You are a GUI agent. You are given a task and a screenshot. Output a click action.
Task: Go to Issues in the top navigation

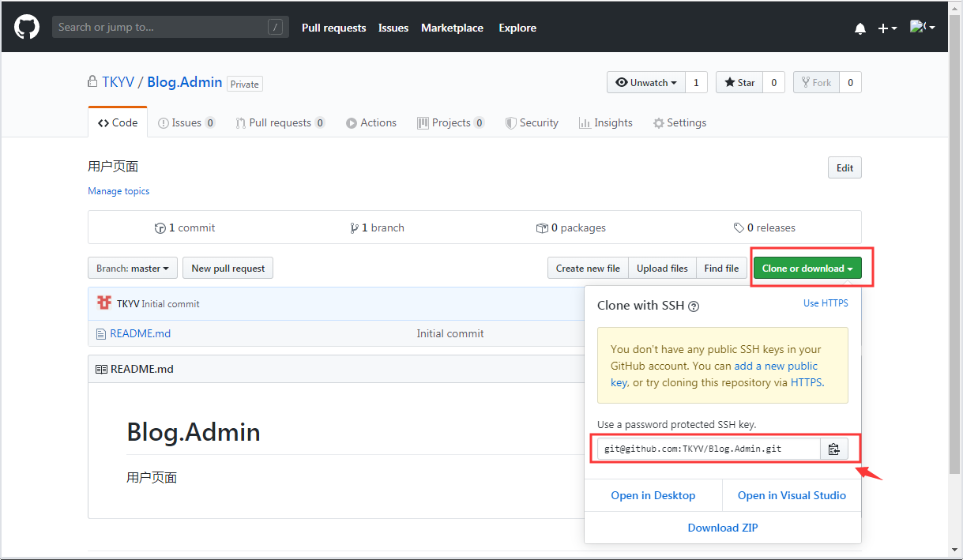click(x=393, y=28)
